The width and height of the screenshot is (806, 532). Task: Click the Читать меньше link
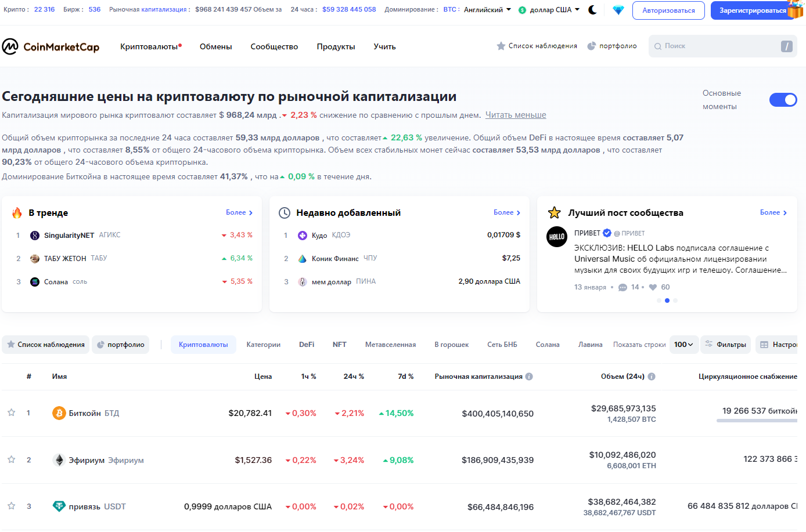pyautogui.click(x=516, y=115)
